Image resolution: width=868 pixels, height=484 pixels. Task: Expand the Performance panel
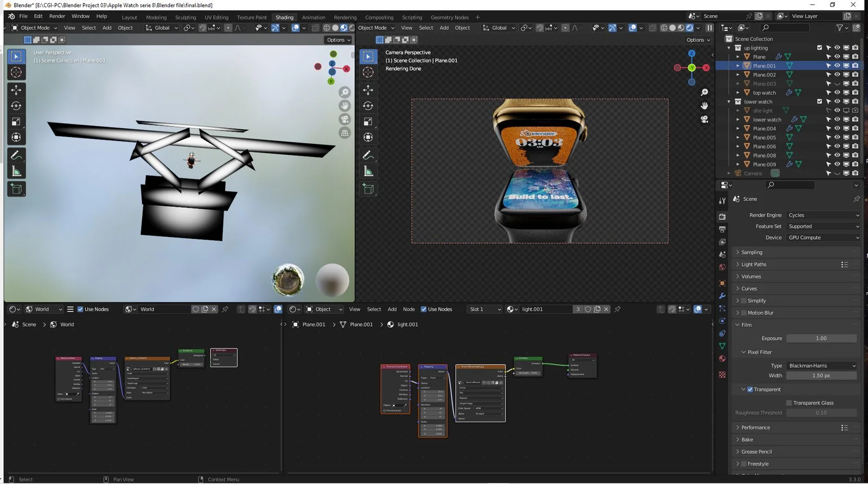(x=755, y=428)
